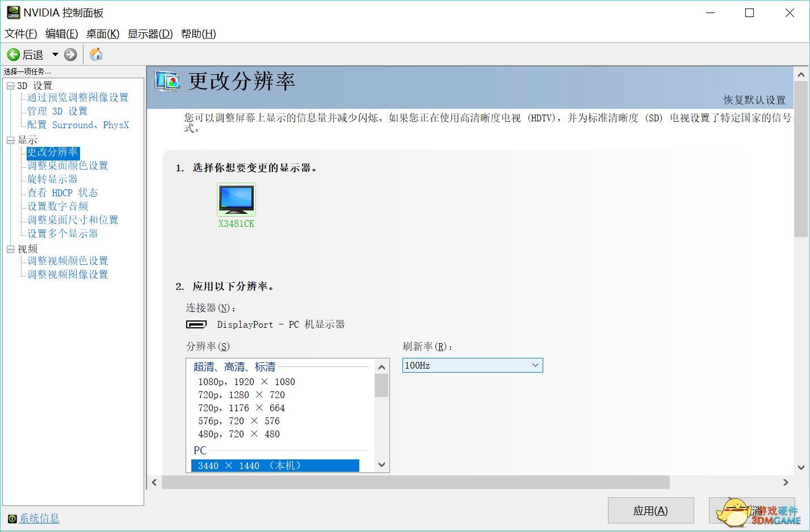Click the 恢复默认设置 link

point(754,100)
